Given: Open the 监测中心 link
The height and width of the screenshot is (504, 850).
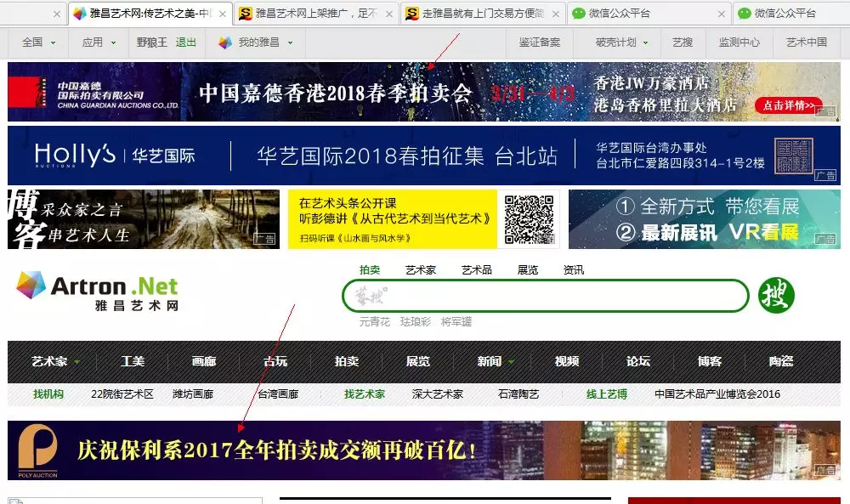Looking at the screenshot, I should (739, 42).
